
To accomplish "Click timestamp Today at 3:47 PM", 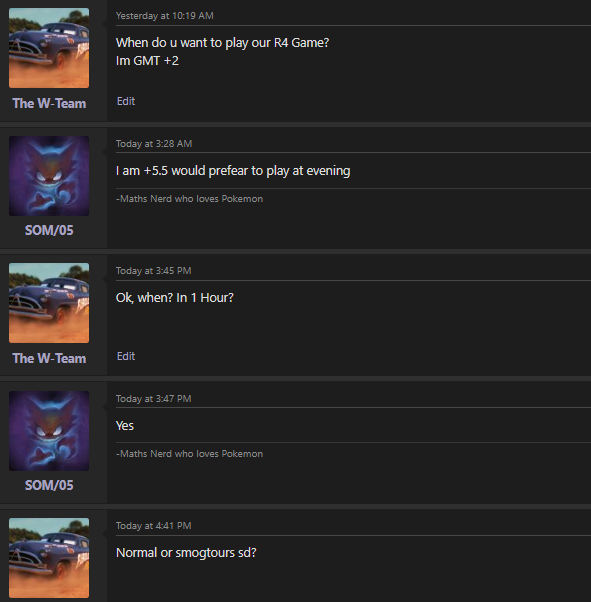I will [x=154, y=399].
